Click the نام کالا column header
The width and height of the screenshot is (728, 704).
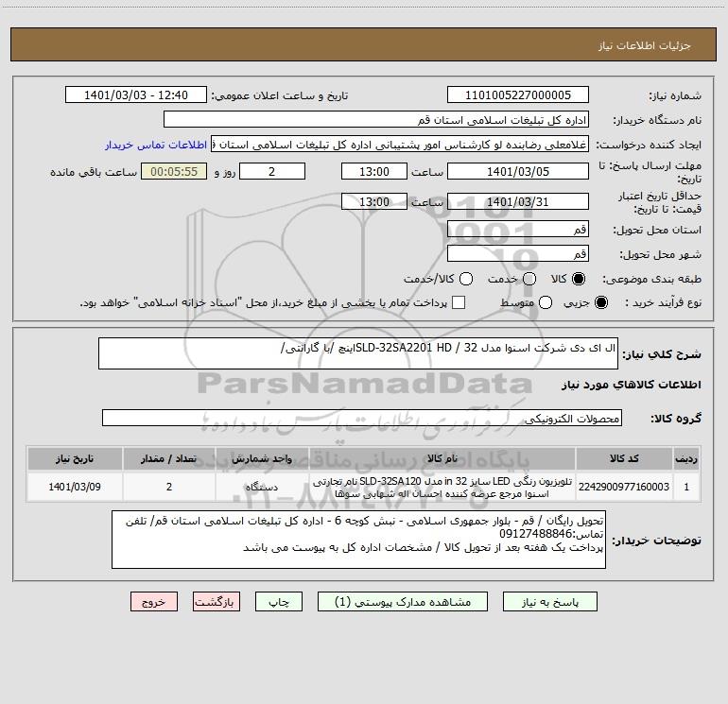click(x=442, y=458)
